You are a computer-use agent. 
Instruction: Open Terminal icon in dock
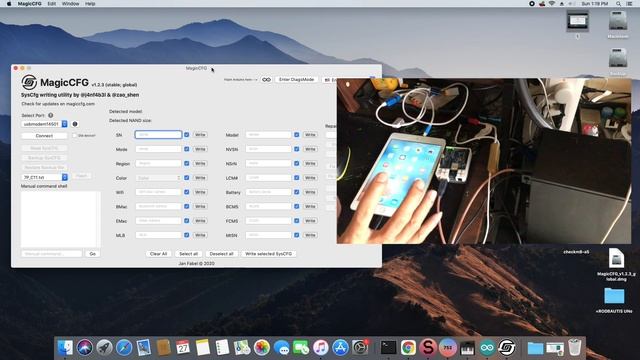(x=388, y=348)
